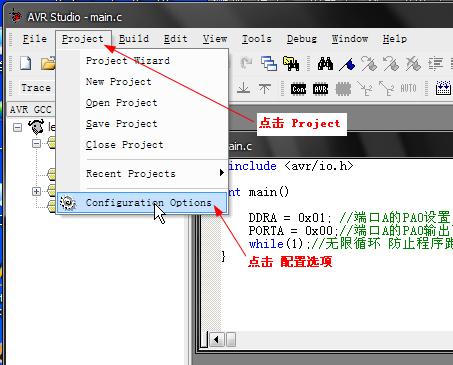Select the main.c editor tab
This screenshot has width=453, height=365.
point(240,146)
